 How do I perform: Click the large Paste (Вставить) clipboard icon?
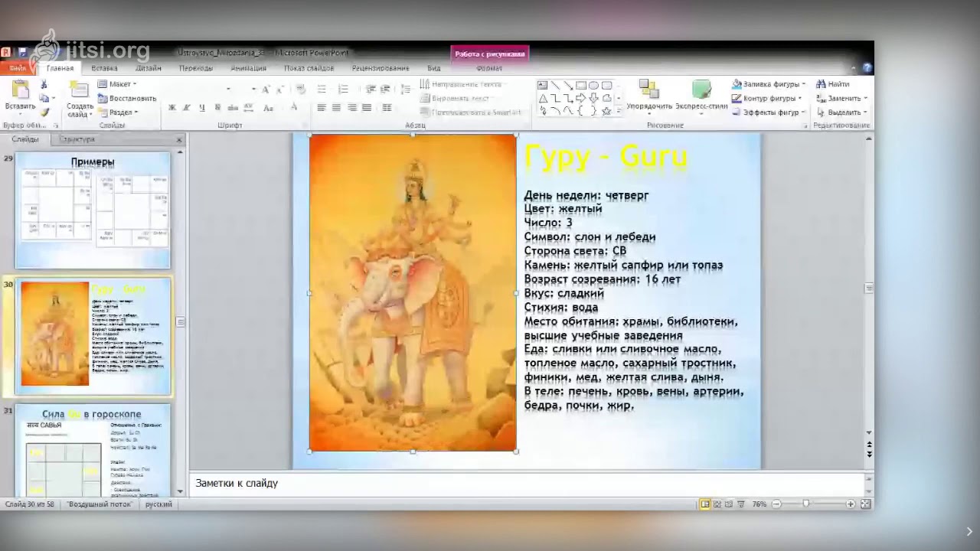pos(20,90)
